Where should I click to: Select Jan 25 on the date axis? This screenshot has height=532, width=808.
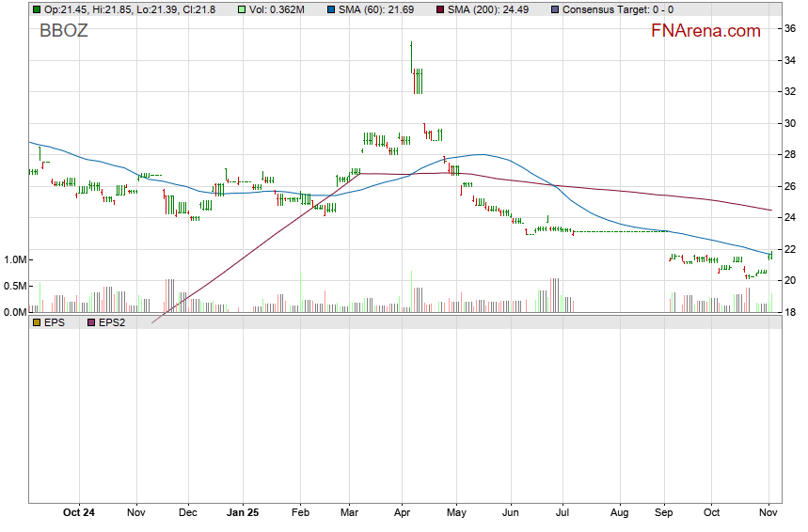(x=243, y=513)
